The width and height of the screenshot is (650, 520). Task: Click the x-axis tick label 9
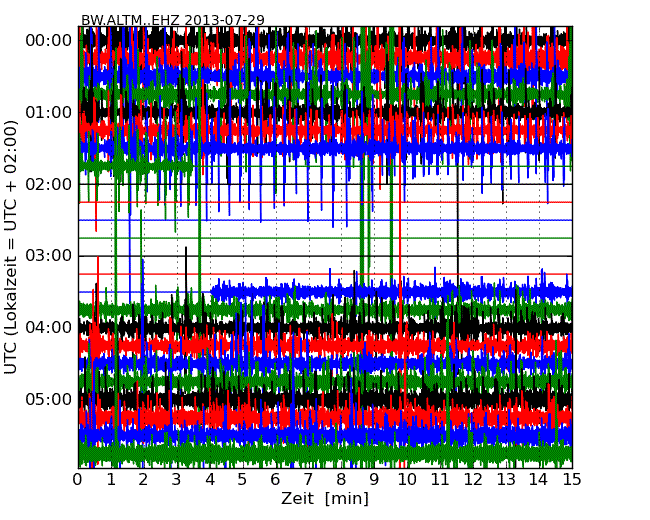(x=374, y=479)
